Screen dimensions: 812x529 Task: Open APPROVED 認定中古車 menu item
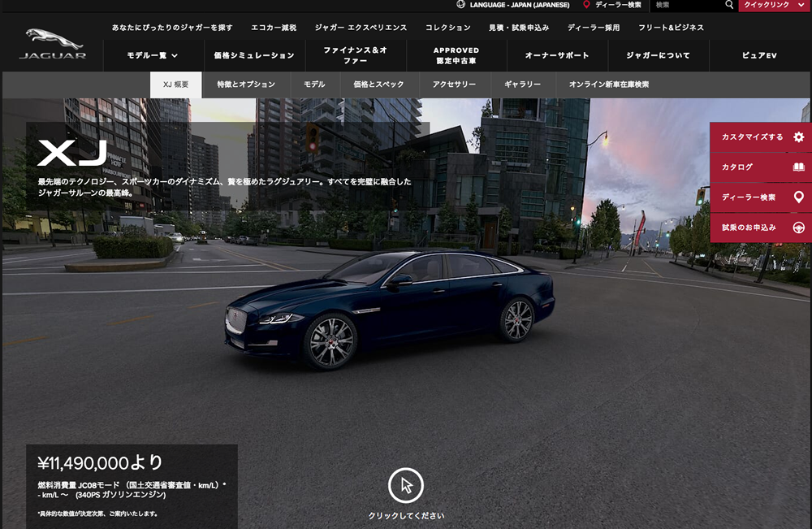click(x=456, y=55)
